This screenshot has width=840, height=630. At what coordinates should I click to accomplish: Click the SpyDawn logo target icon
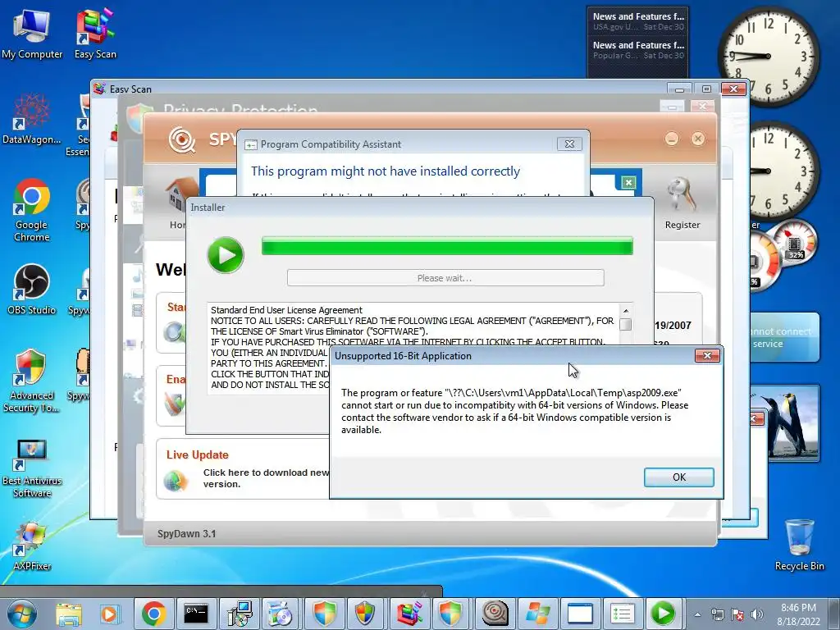[x=181, y=139]
